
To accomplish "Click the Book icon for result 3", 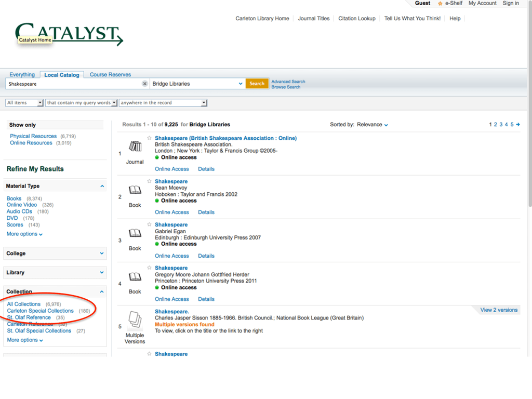I will (135, 233).
